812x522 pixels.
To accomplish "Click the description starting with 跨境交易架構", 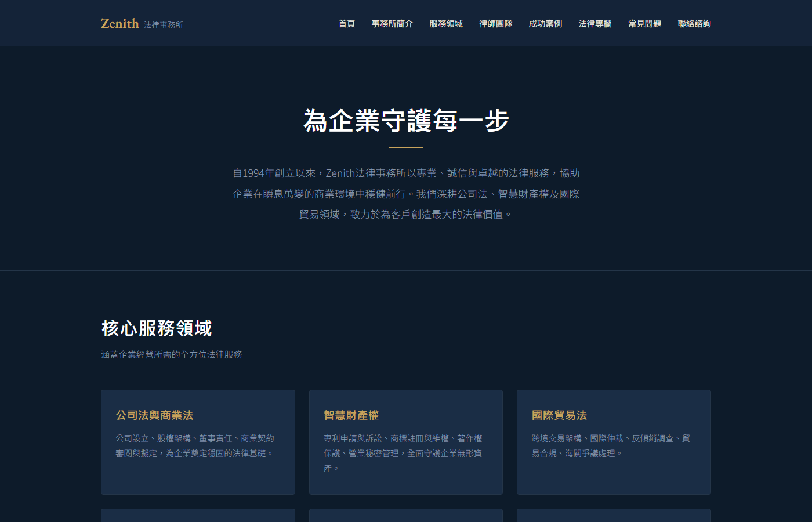I will coord(611,446).
